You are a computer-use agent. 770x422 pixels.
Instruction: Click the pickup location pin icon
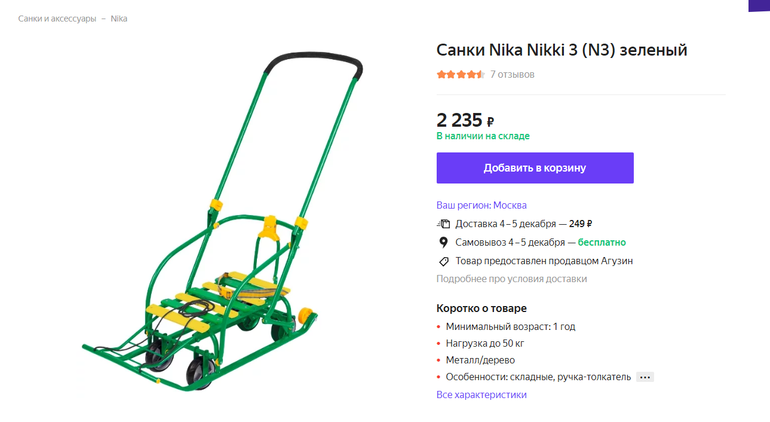tap(443, 242)
